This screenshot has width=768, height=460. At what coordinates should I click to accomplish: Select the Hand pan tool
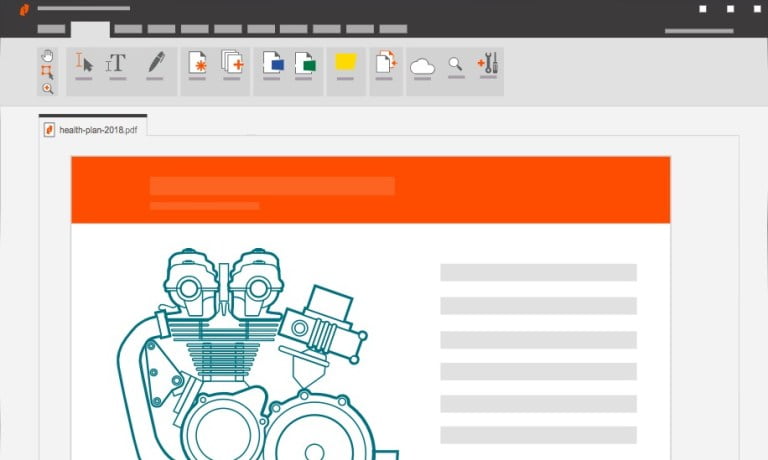tap(47, 56)
